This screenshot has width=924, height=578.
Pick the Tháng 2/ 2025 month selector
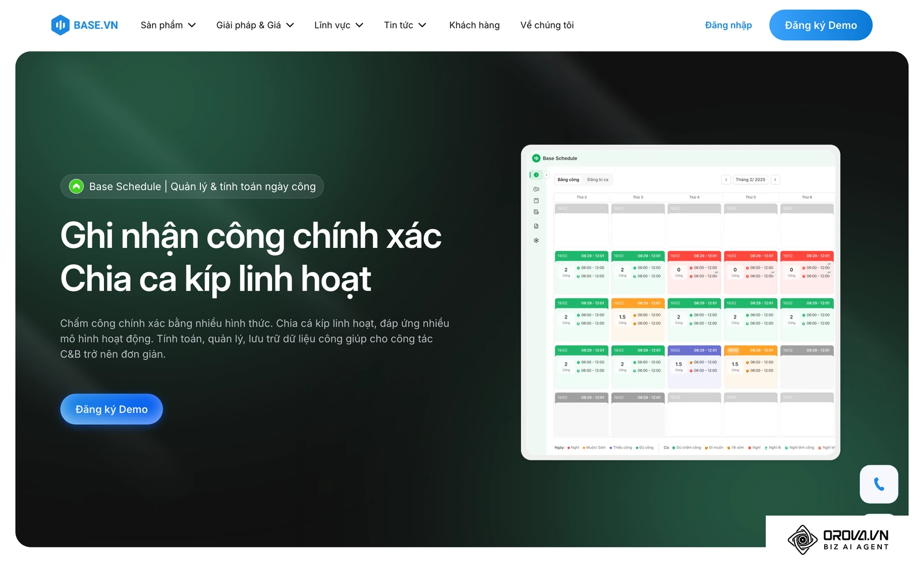click(750, 180)
